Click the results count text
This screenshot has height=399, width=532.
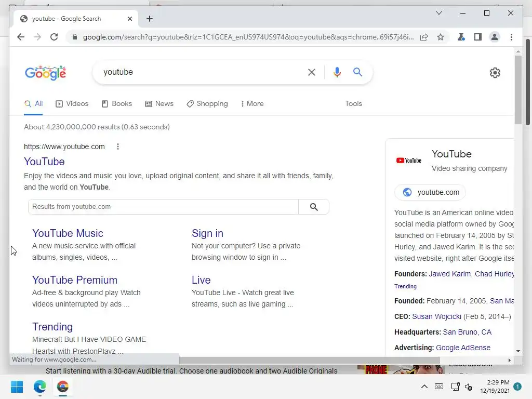pos(97,127)
